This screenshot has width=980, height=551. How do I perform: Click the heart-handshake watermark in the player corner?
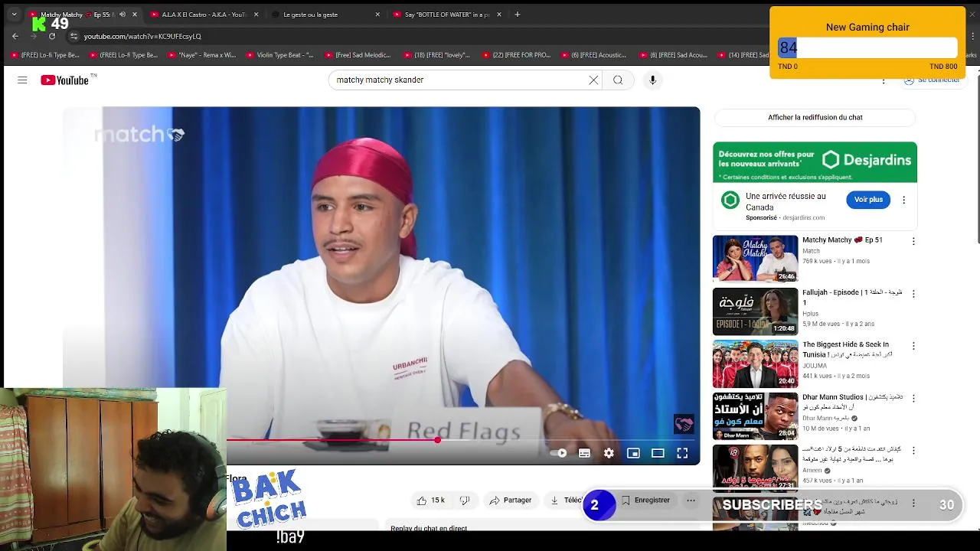coord(684,424)
